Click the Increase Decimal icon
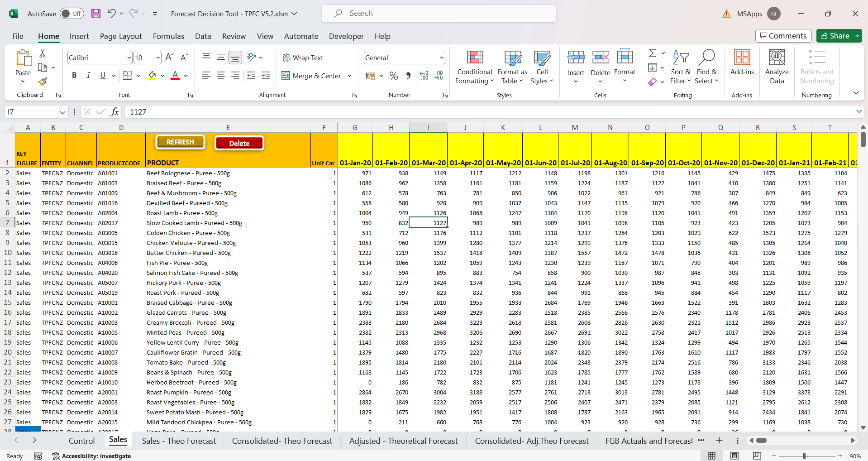The height and width of the screenshot is (461, 868). 424,76
